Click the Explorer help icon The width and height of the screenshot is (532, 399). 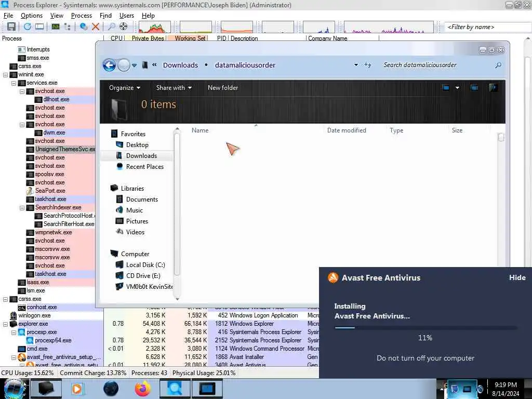click(x=494, y=87)
